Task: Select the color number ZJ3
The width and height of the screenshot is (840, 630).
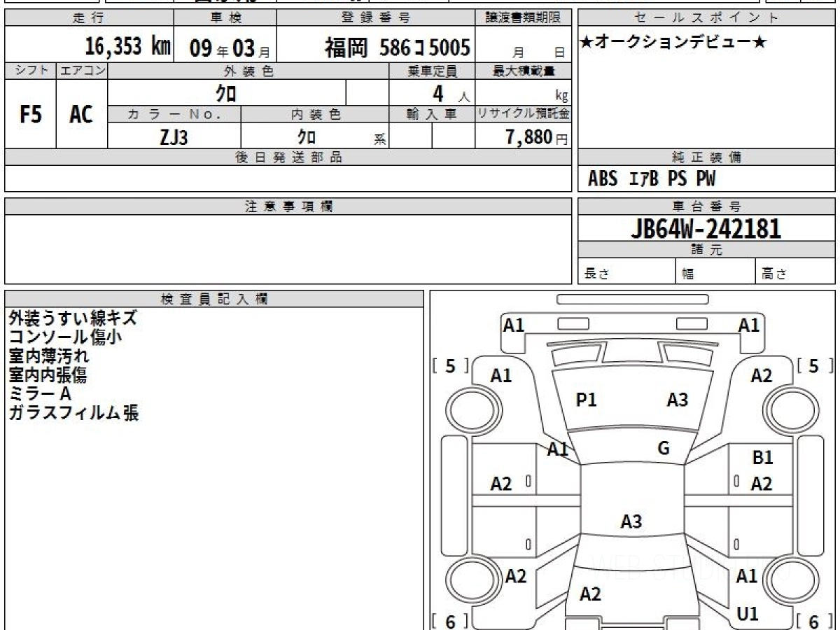Action: (x=174, y=137)
